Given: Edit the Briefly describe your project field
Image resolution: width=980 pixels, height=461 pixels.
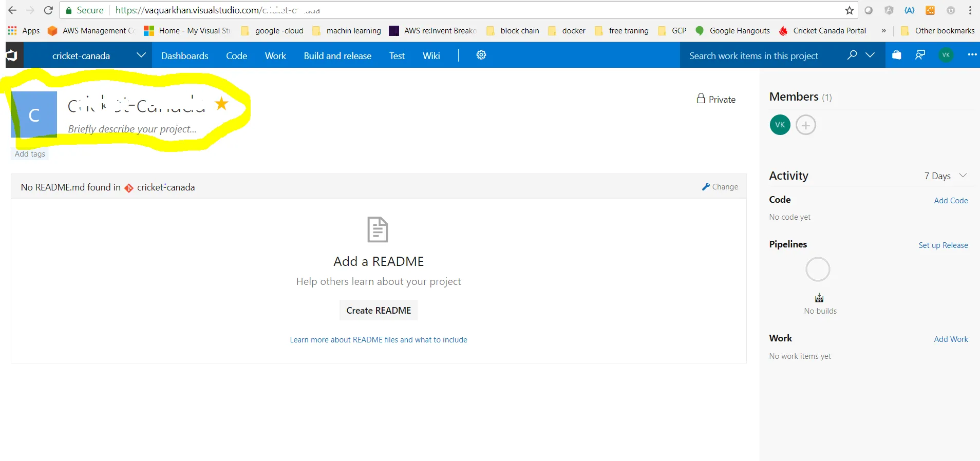Looking at the screenshot, I should (133, 129).
